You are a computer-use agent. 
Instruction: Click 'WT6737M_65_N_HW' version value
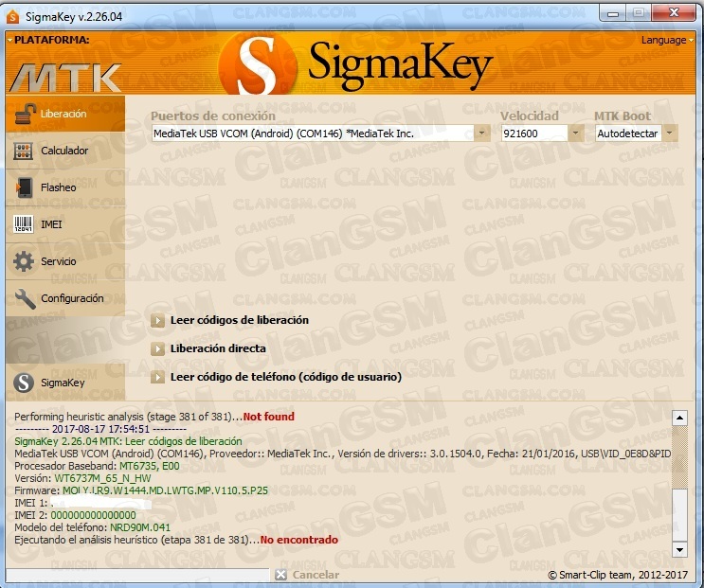tap(102, 478)
